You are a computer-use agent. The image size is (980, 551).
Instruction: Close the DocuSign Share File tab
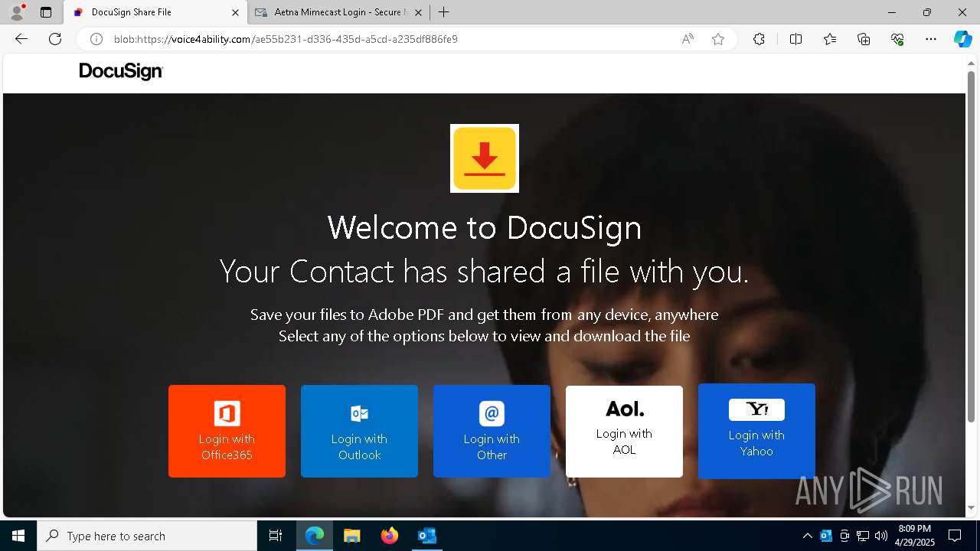(x=235, y=12)
